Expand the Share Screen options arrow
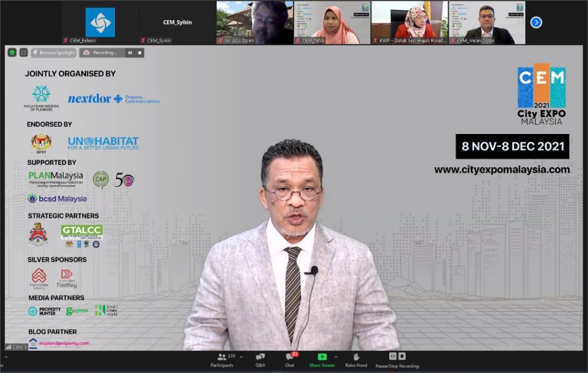Screen dimensions: 588x373 (x=336, y=356)
